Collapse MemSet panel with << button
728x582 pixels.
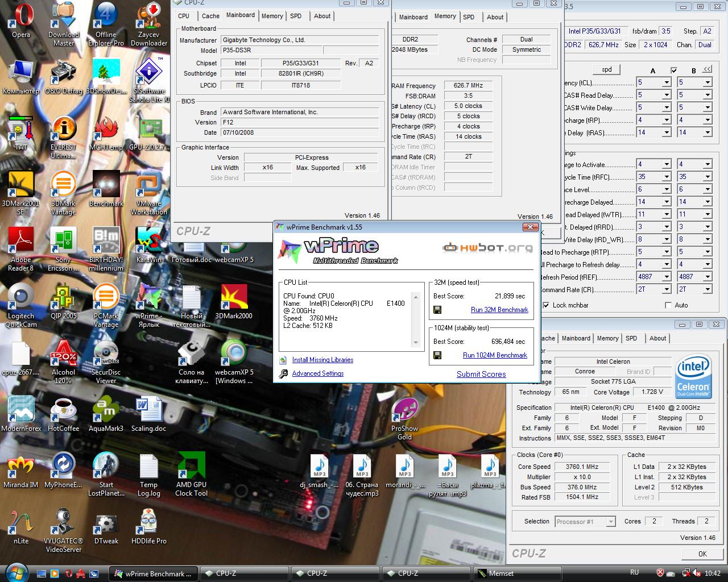click(707, 69)
